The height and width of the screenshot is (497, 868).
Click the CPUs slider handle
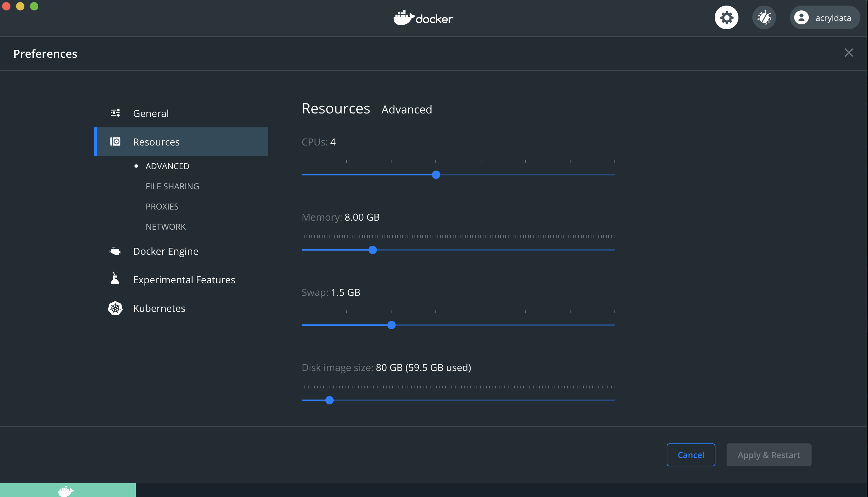[x=436, y=175]
